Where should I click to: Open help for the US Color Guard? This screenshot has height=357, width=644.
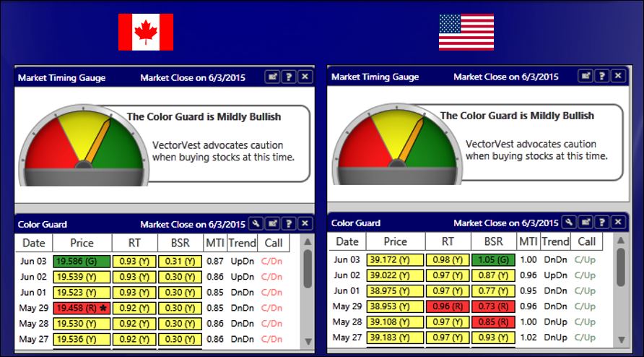[601, 223]
